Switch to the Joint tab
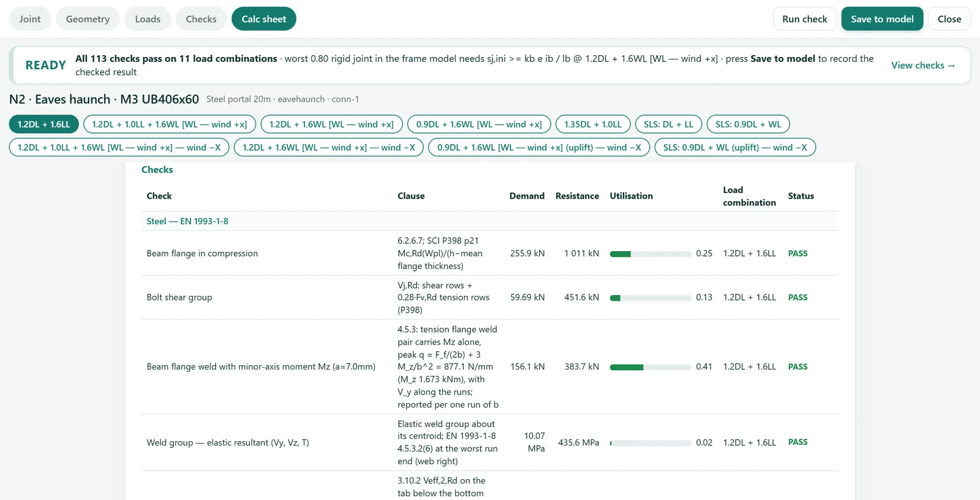The height and width of the screenshot is (500, 980). pos(30,19)
